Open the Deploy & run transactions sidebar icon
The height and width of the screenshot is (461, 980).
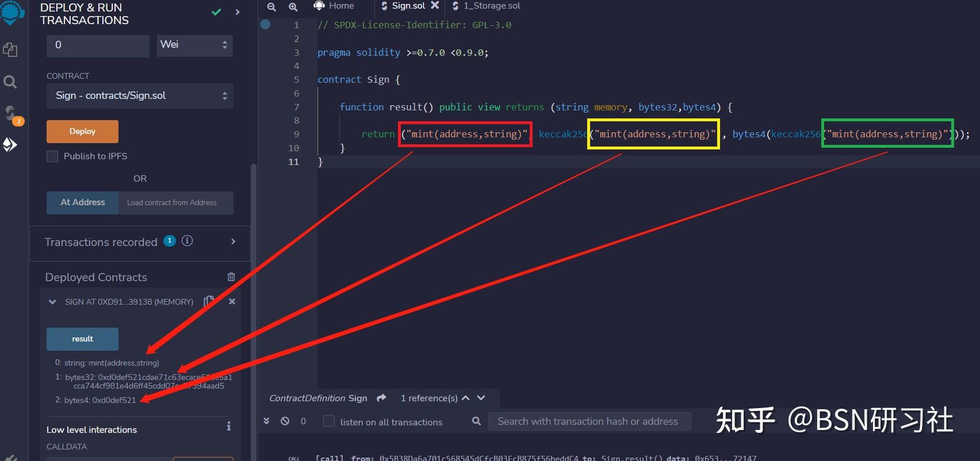click(x=10, y=144)
